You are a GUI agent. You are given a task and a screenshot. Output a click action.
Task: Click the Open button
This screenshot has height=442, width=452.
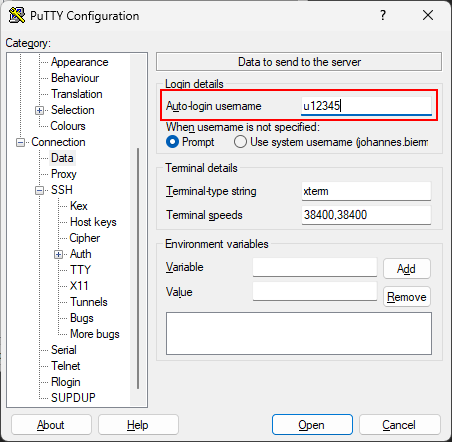click(312, 425)
